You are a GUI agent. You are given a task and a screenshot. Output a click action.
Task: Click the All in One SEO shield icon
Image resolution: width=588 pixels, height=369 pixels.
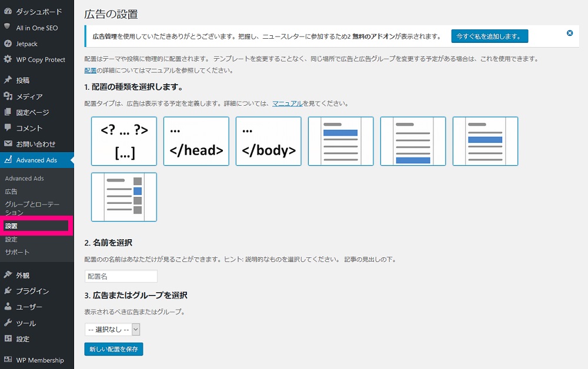click(x=7, y=26)
